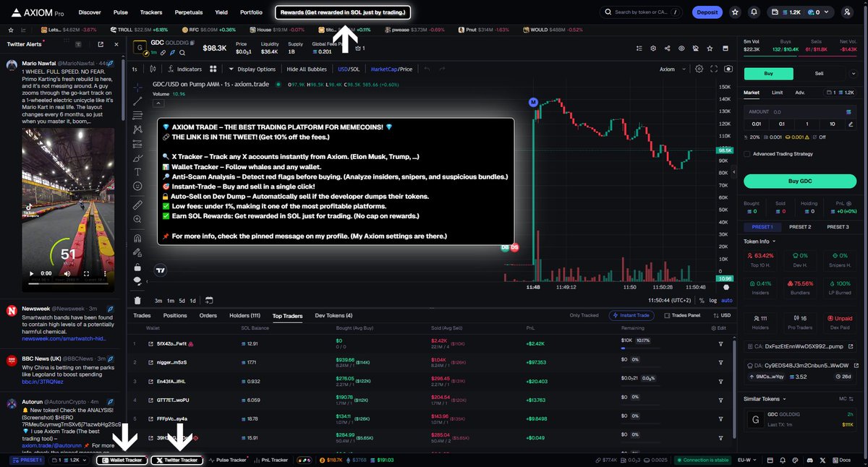
Task: Select the trend line drawing tool
Action: (137, 101)
